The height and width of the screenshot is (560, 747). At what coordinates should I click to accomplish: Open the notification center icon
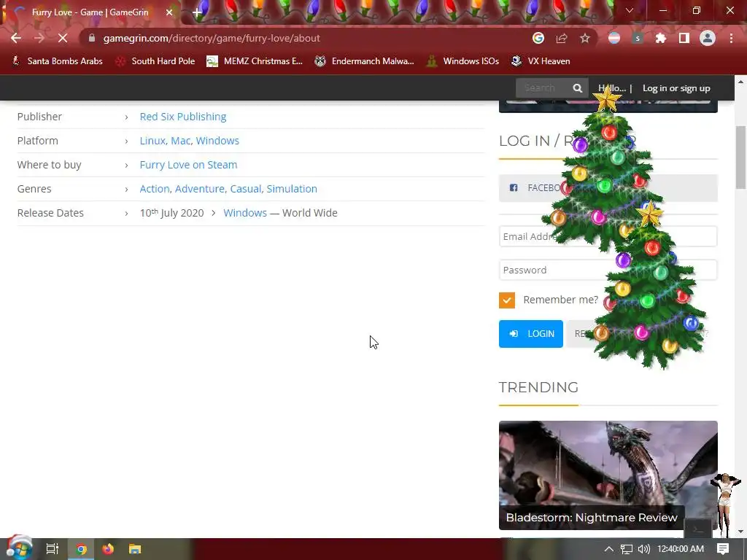point(723,549)
